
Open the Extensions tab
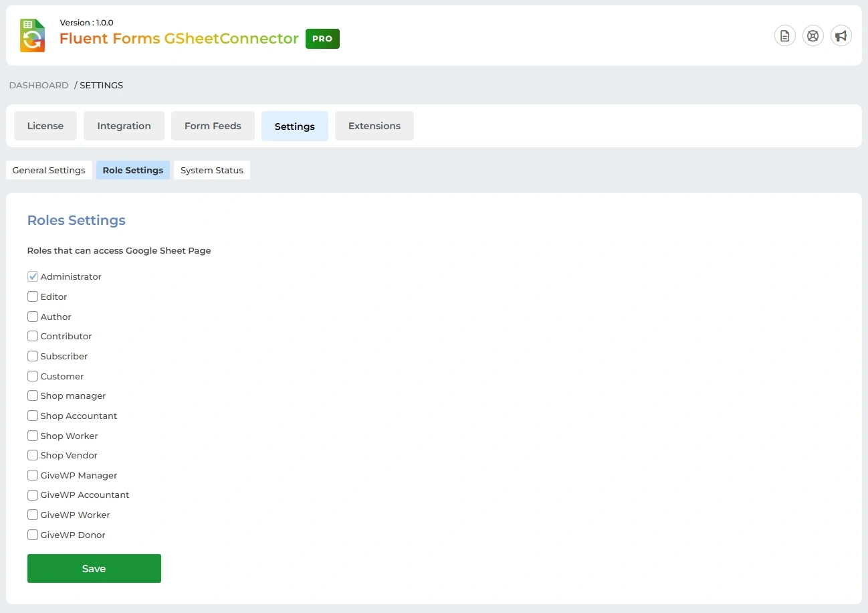pos(374,126)
